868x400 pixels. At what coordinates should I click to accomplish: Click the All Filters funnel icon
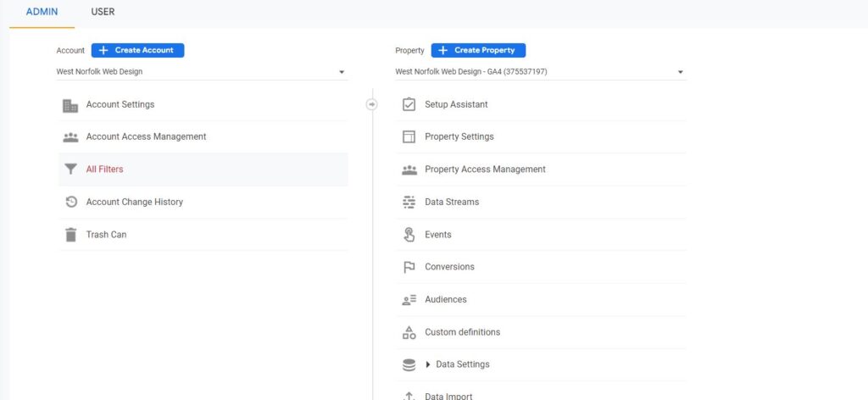point(70,169)
